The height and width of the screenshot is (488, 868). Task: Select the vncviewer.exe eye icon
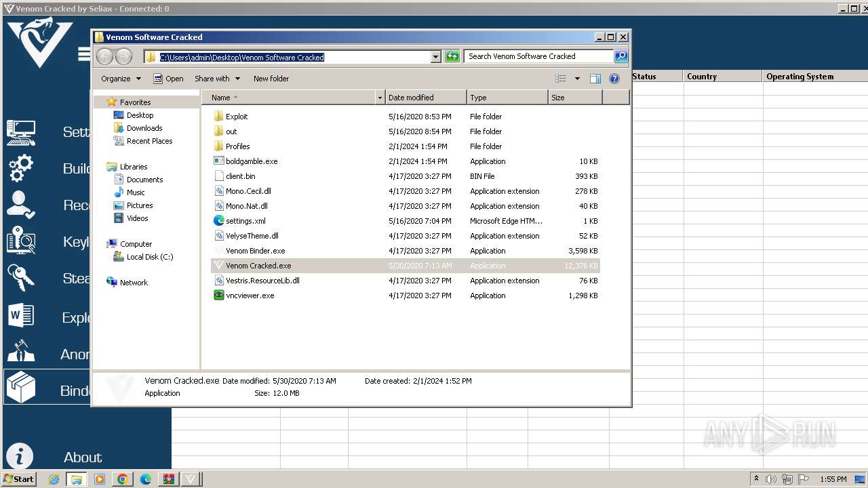(218, 296)
